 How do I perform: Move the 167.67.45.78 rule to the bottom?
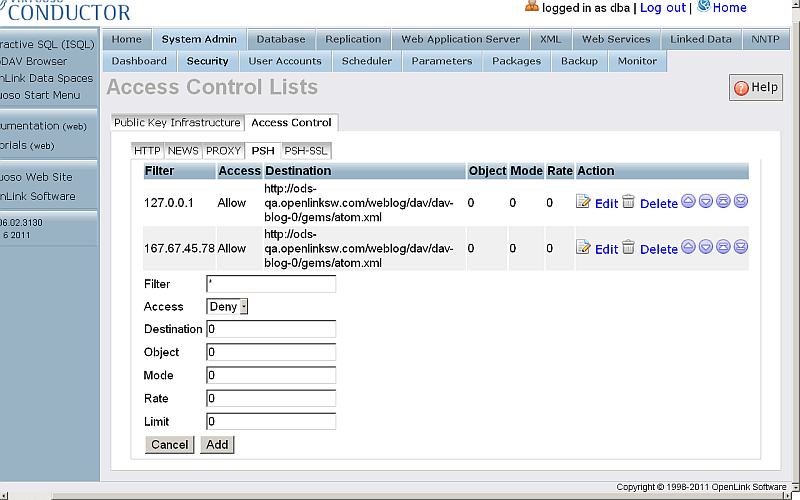click(x=741, y=248)
